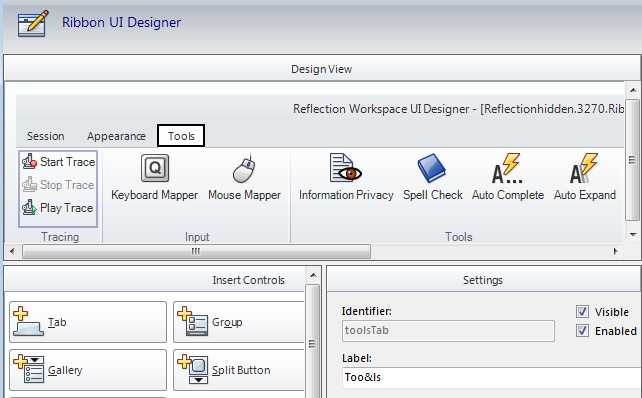
Task: Click Insert Controls scrollbar up arrow
Action: (x=313, y=275)
